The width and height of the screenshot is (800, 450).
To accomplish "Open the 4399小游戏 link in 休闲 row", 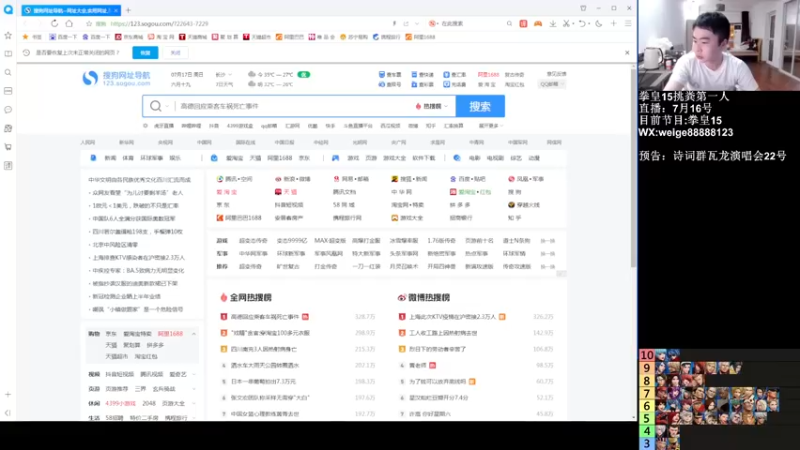I will click(120, 404).
